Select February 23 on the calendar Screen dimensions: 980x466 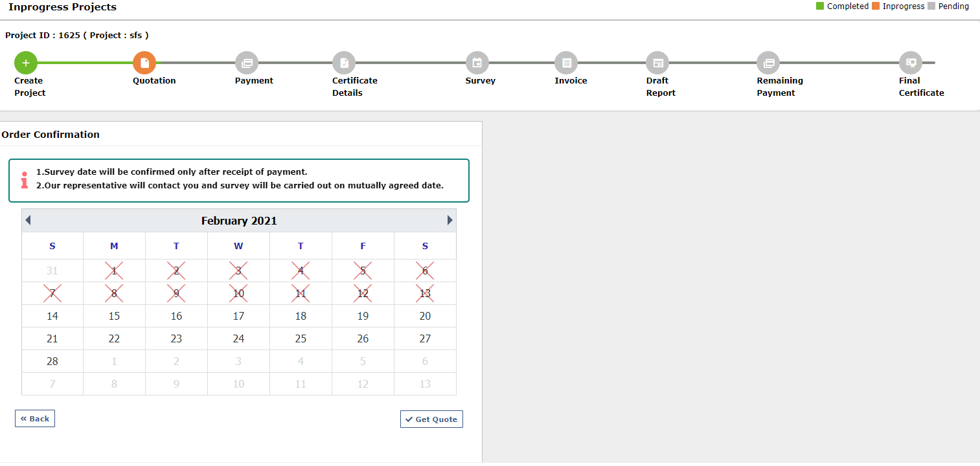[176, 338]
